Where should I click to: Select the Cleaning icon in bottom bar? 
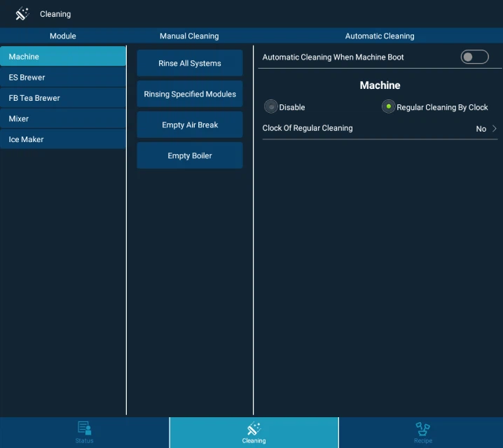pos(254,428)
